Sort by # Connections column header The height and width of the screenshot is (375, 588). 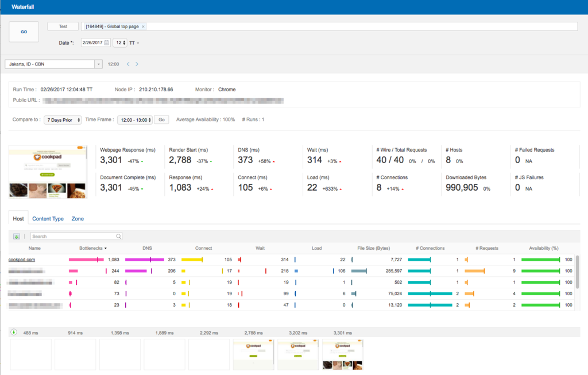(x=430, y=248)
